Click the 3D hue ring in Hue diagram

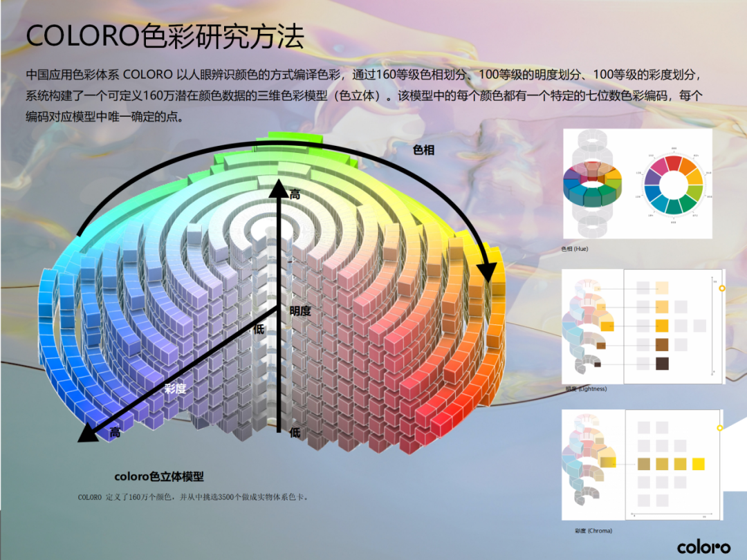pos(592,184)
